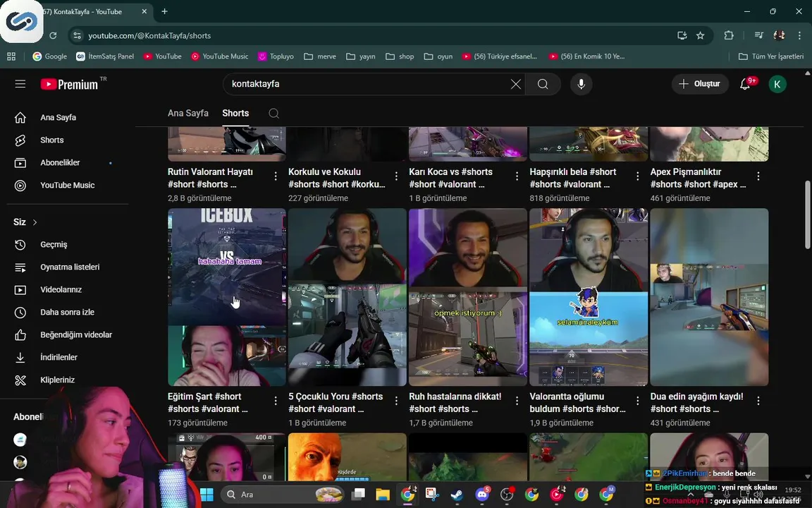
Task: Open Daha sonra izle list
Action: click(x=66, y=312)
